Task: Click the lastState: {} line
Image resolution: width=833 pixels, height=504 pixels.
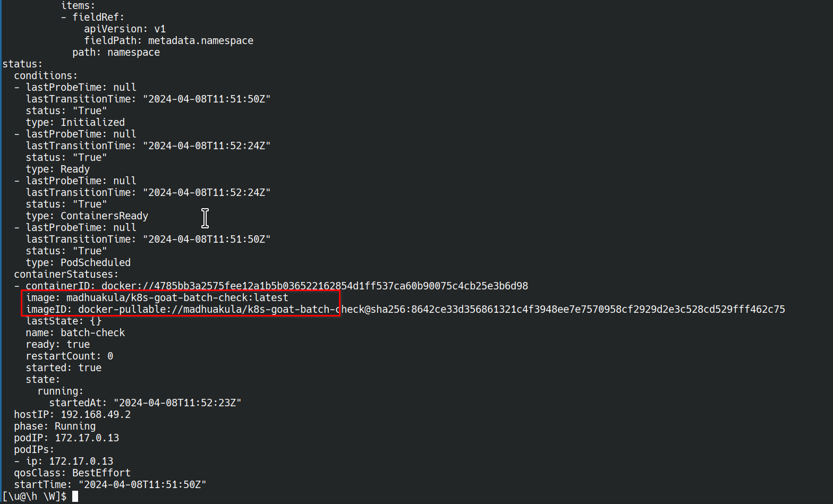Action: pos(64,321)
